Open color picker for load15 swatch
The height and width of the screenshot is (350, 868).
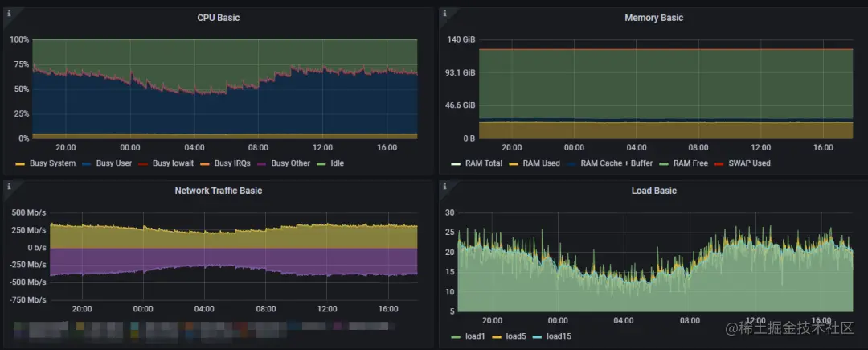tap(536, 336)
